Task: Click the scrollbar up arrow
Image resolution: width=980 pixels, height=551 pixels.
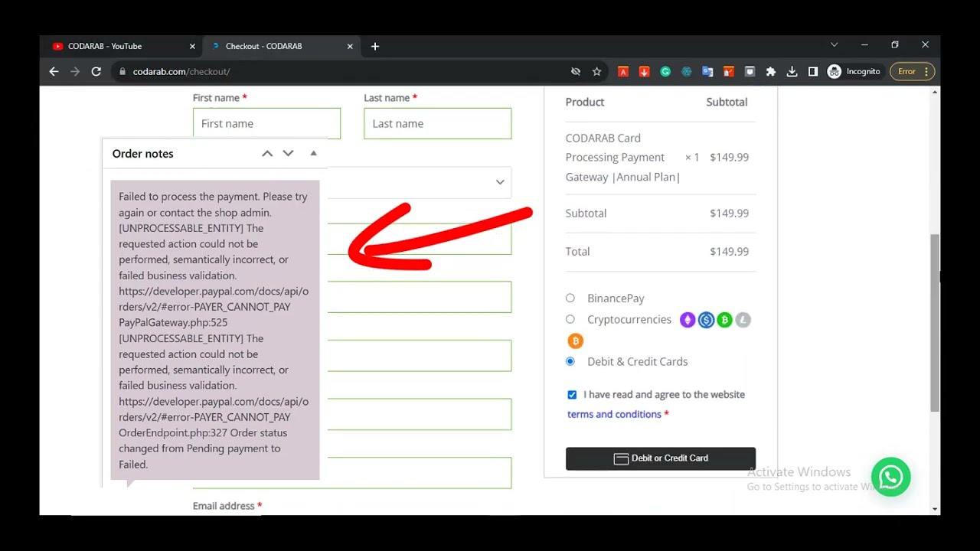Action: 935,92
